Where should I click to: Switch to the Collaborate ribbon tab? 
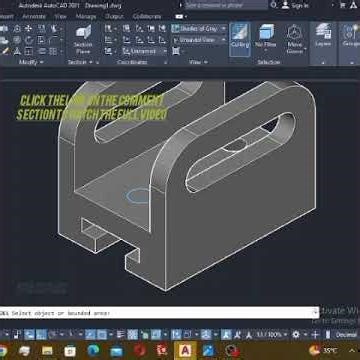click(x=147, y=16)
